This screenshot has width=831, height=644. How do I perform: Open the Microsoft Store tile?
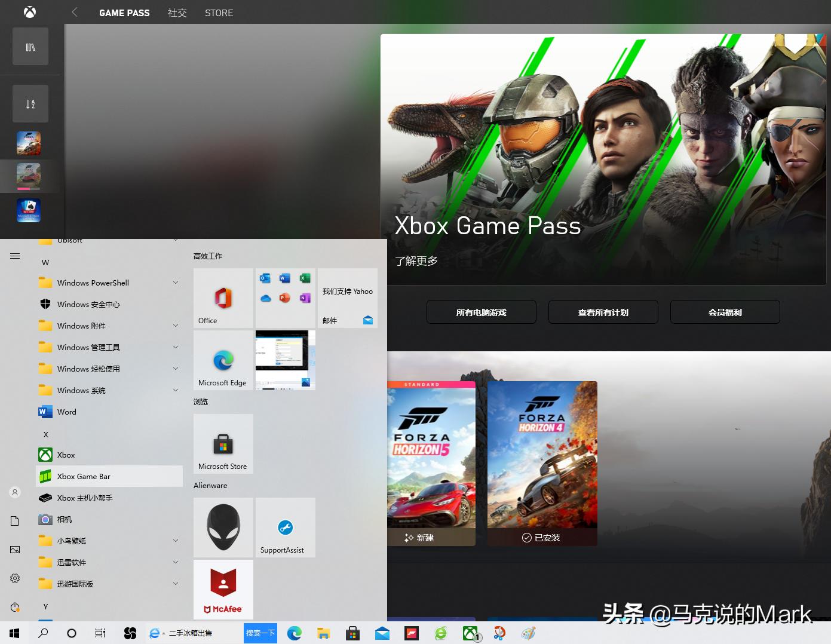click(x=223, y=444)
